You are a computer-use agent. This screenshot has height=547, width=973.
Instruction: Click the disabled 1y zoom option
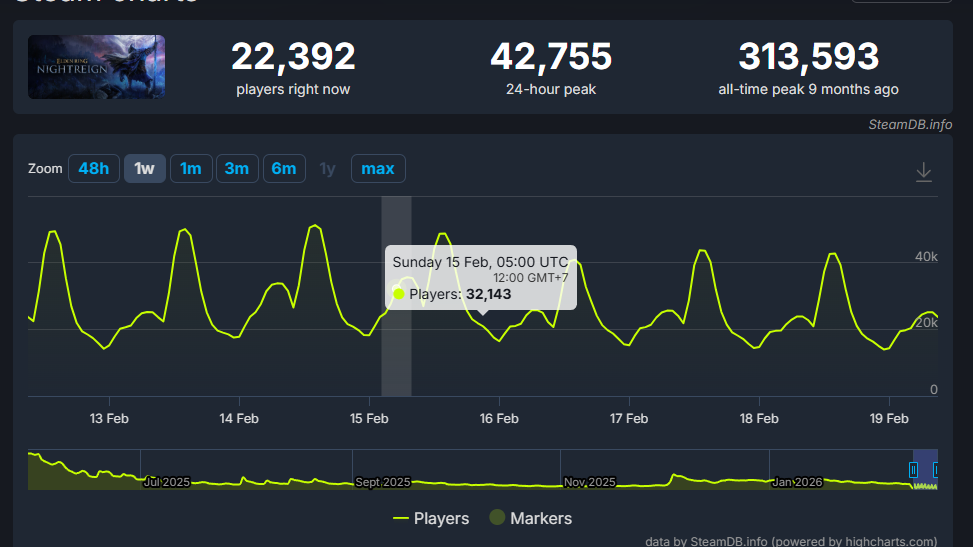click(327, 168)
